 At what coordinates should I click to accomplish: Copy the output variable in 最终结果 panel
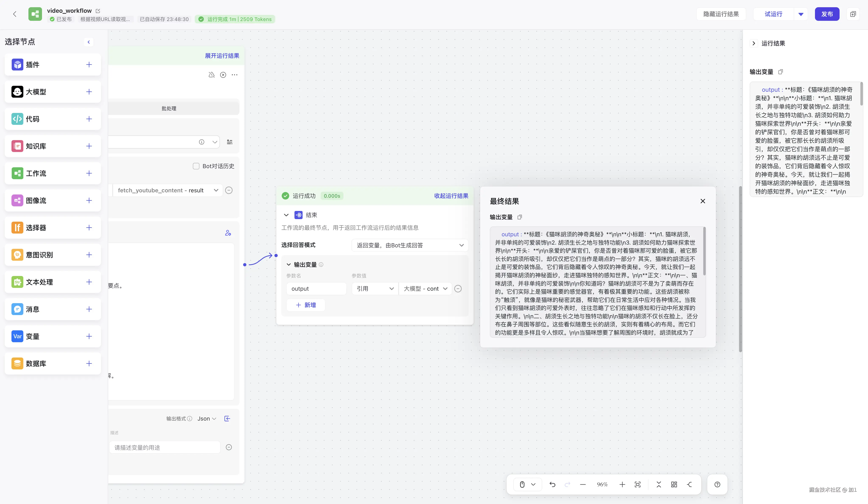pos(520,217)
